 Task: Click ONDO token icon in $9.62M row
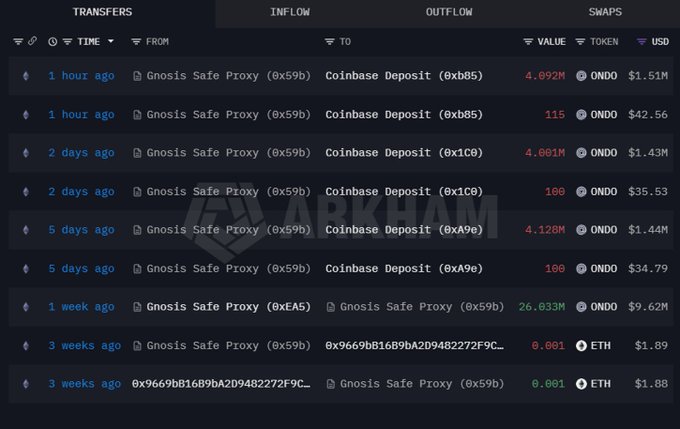pos(581,307)
